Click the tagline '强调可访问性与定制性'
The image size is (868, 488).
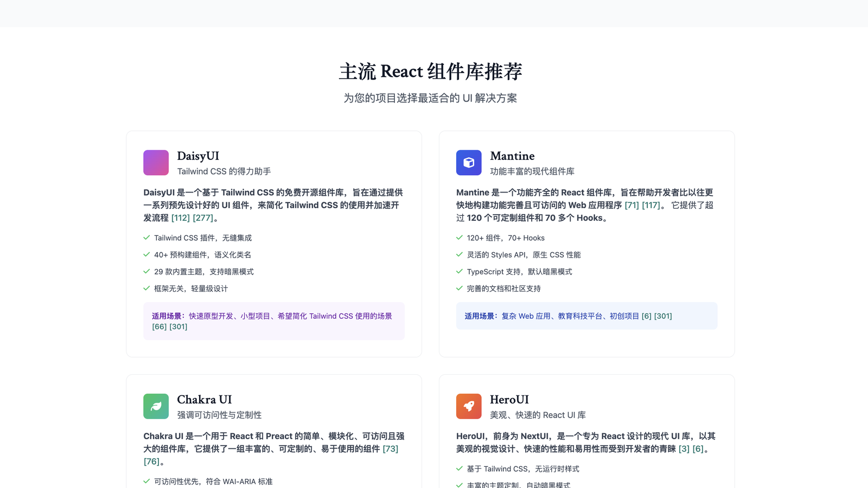tap(219, 415)
